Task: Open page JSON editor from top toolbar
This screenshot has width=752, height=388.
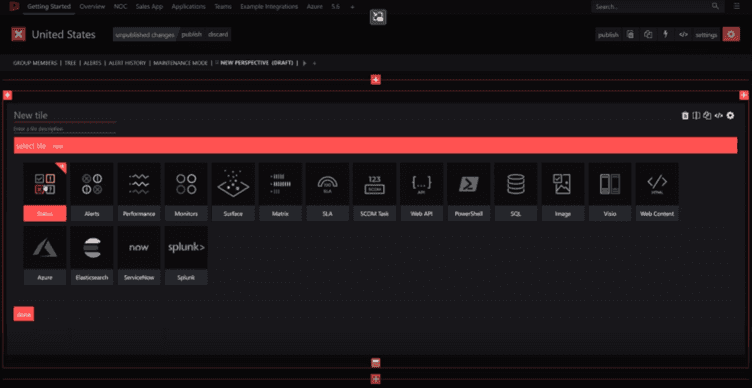Action: (x=683, y=35)
